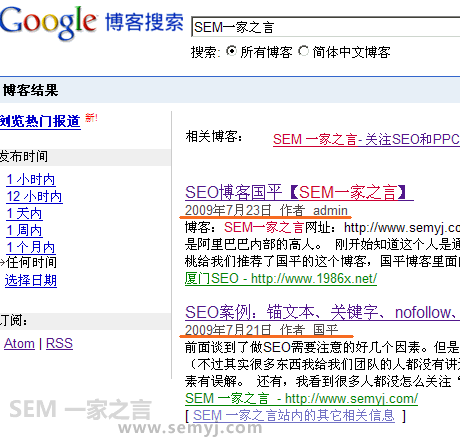Click the search input field containing SEM一家之言
This screenshot has width=460, height=439.
tap(326, 27)
